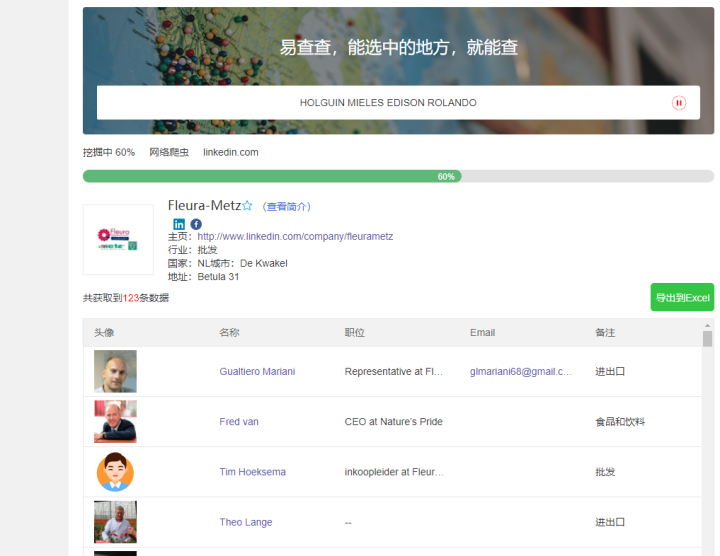This screenshot has width=720, height=556.
Task: Open the Fleura-Metz Facebook icon
Action: (x=196, y=224)
